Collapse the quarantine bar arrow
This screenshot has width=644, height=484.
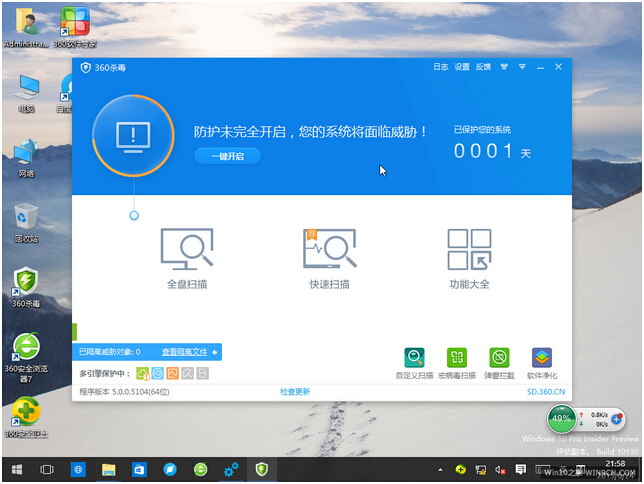(215, 352)
